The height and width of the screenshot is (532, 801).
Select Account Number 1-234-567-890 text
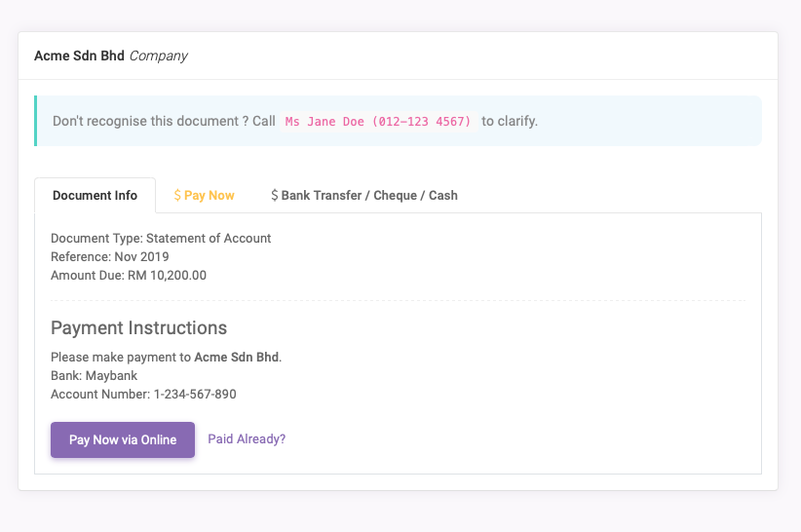click(x=143, y=395)
